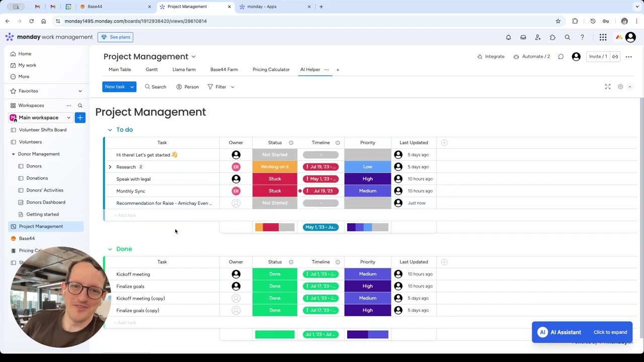Click the New task button

coord(115,87)
